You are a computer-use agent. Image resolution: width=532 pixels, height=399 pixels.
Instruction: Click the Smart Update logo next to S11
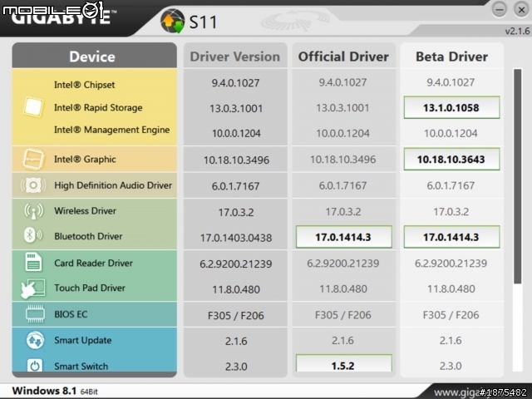(172, 22)
